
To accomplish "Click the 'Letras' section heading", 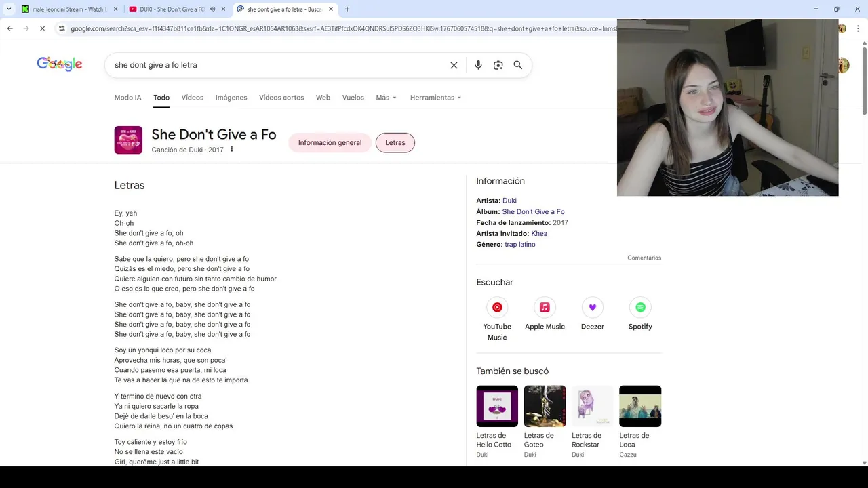I will pos(130,185).
